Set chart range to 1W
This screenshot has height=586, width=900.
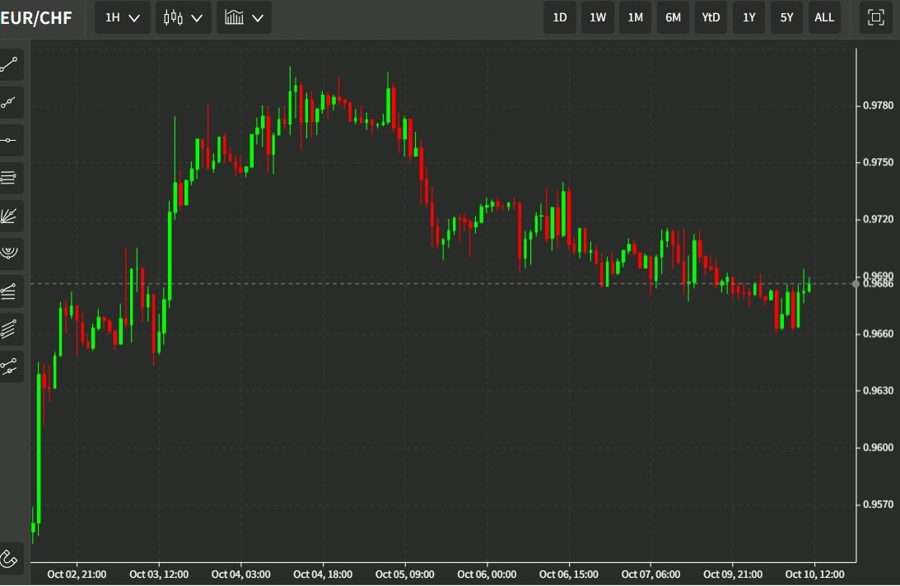click(598, 18)
